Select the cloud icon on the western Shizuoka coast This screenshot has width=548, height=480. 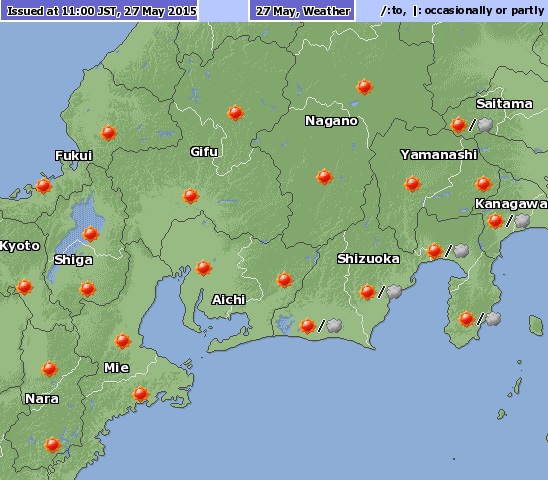(x=334, y=326)
